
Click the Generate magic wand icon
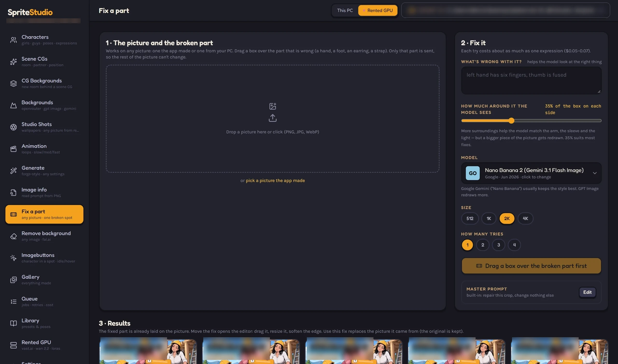tap(14, 171)
